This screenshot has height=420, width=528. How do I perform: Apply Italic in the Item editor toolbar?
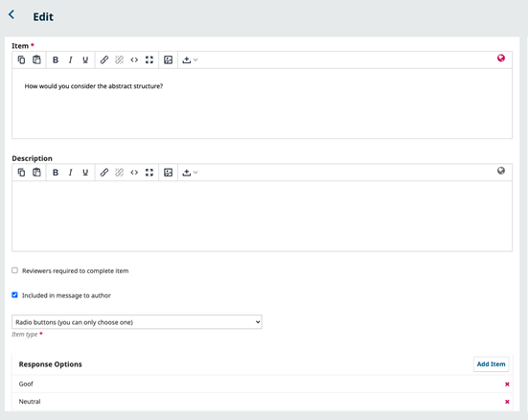click(x=70, y=60)
